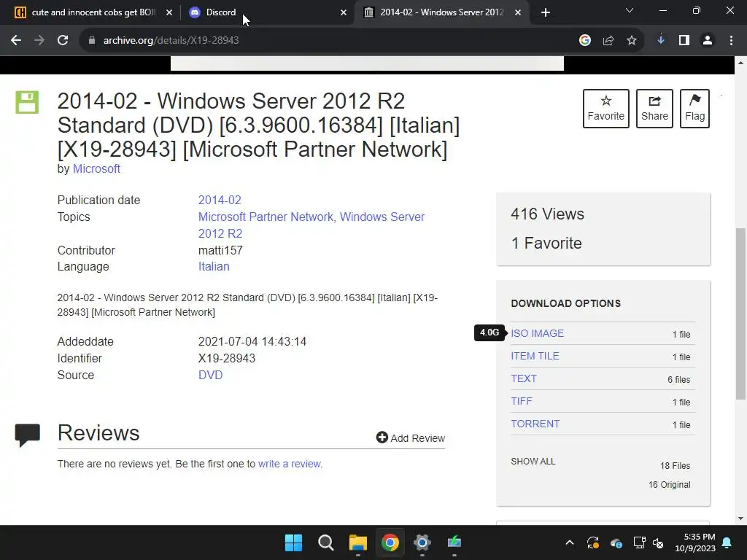Open the OneDrive cloud tray icon
The image size is (747, 560).
click(x=616, y=542)
